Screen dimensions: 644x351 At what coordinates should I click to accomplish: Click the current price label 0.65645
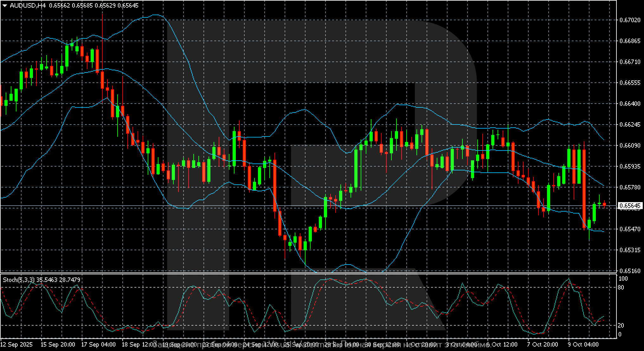coord(629,206)
